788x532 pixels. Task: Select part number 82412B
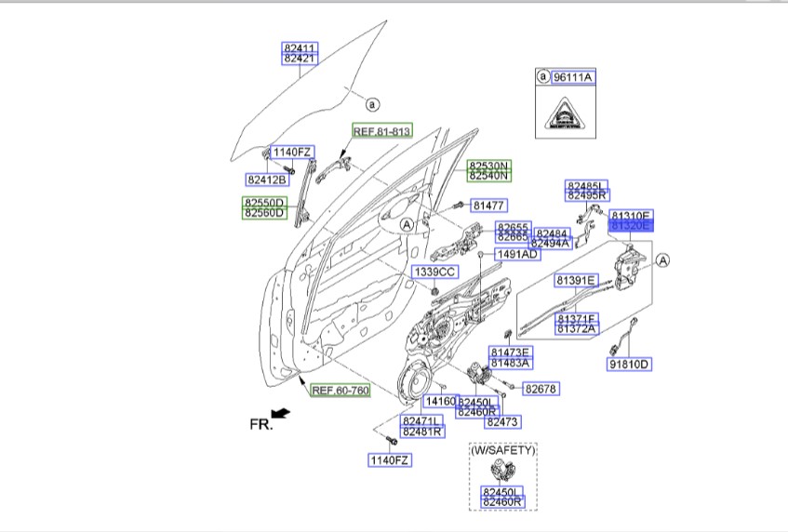click(266, 179)
